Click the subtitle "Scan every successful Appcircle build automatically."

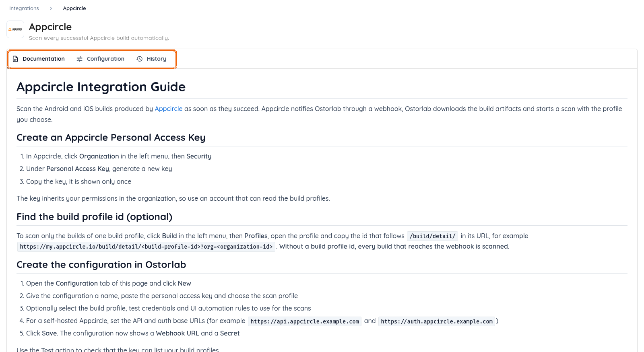99,38
